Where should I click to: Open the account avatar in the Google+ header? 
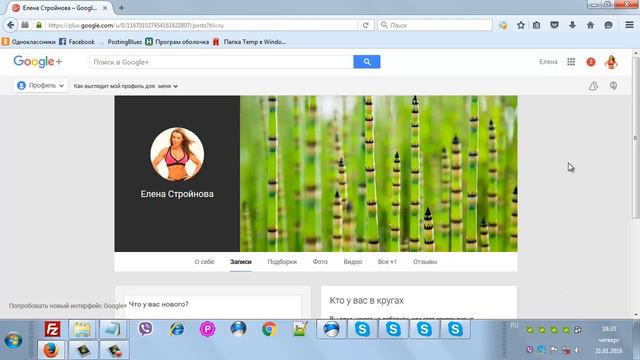coord(611,62)
